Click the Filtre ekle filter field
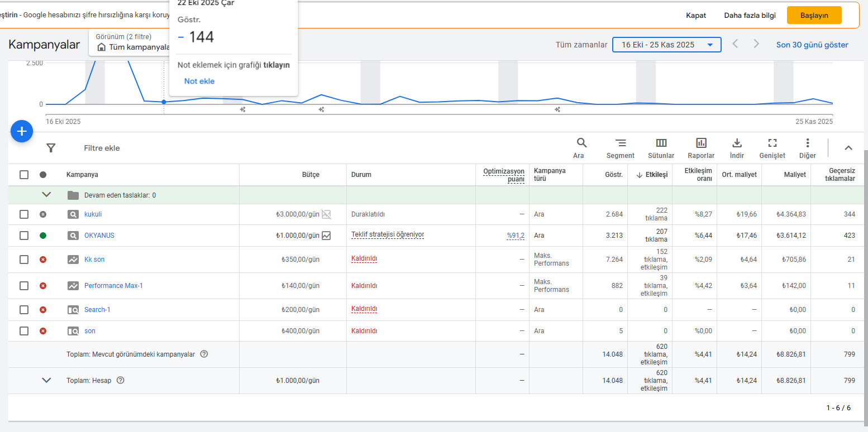 point(102,148)
